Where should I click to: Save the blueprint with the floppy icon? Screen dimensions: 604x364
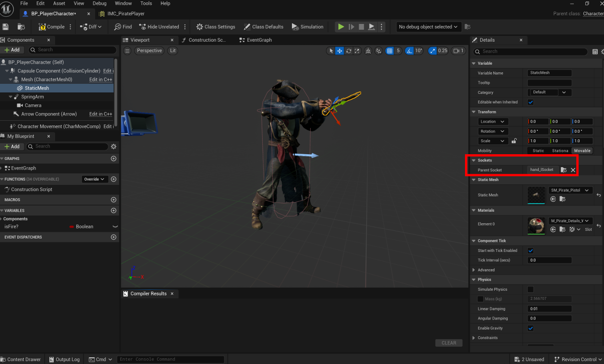[x=6, y=27]
